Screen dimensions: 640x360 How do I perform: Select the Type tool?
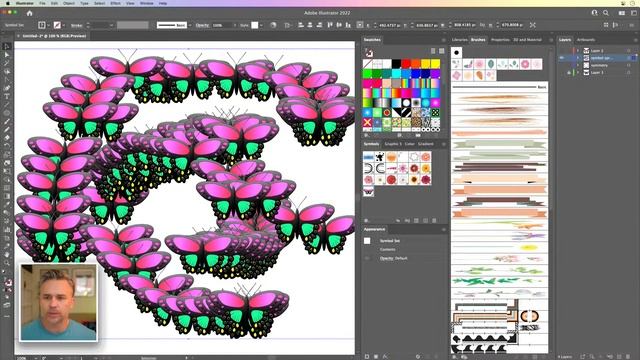point(7,96)
